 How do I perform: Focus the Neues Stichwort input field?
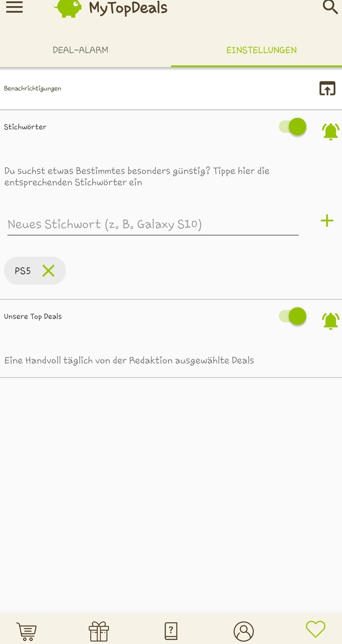click(x=153, y=224)
